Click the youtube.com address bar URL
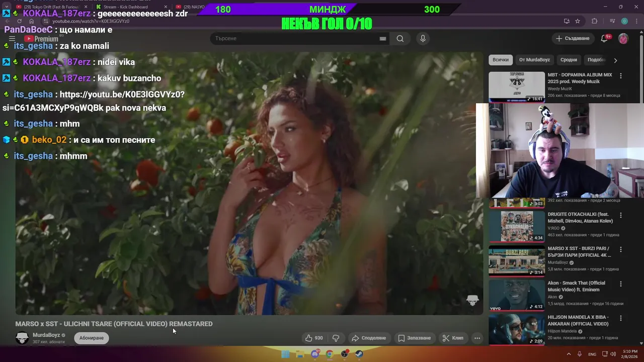 click(91, 21)
